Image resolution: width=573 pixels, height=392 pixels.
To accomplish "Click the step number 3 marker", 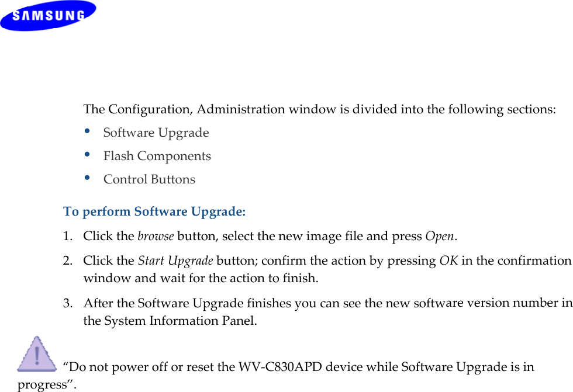I will click(x=68, y=303).
